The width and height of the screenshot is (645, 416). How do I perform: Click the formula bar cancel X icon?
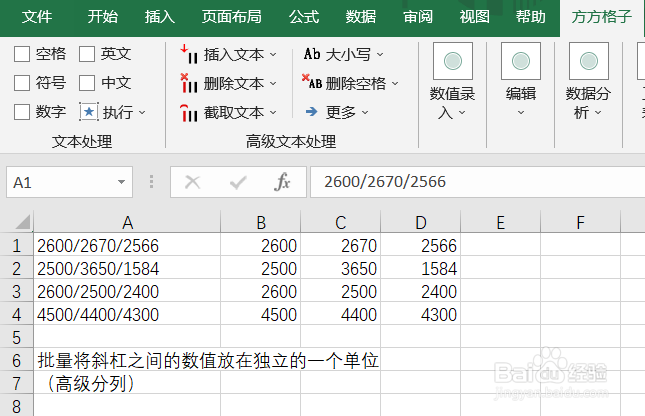(x=193, y=182)
